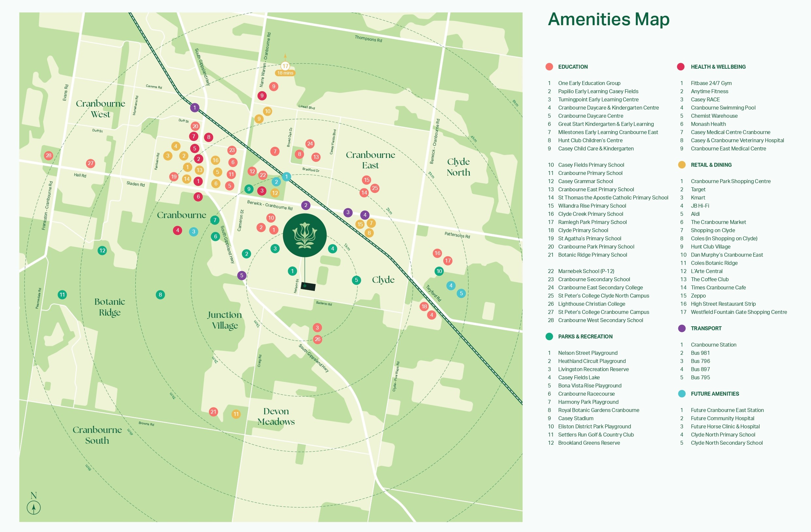Select the purple Cranbourne Station marker 1

pyautogui.click(x=194, y=108)
